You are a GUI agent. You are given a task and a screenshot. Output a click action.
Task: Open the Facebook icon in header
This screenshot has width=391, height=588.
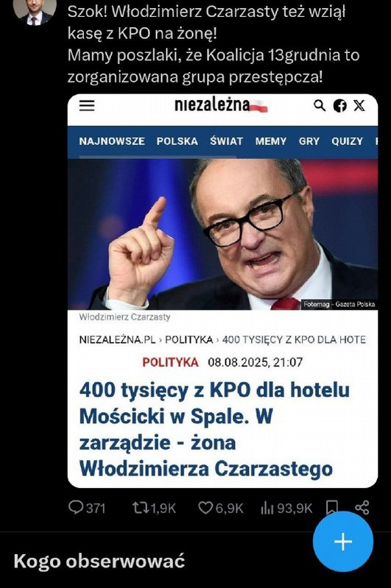coord(340,106)
